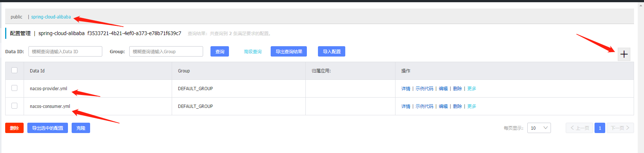Viewport: 644px width, 153px height.
Task: Click 编辑 edit link for nacos-consumer.yml
Action: [443, 106]
